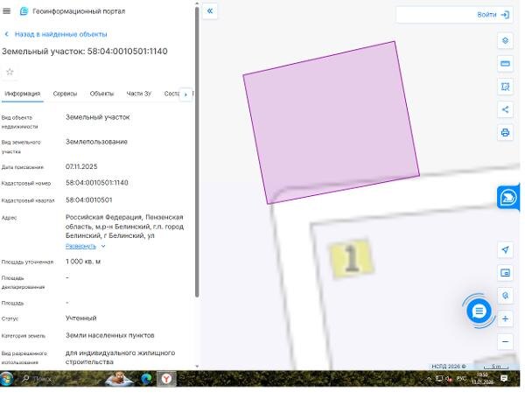
Task: Open the Сервисы tab
Action: click(65, 94)
